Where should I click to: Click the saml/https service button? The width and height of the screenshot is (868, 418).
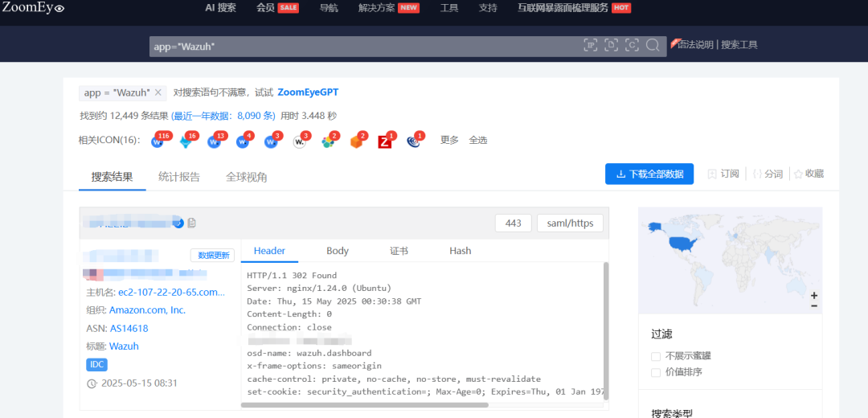pos(570,223)
